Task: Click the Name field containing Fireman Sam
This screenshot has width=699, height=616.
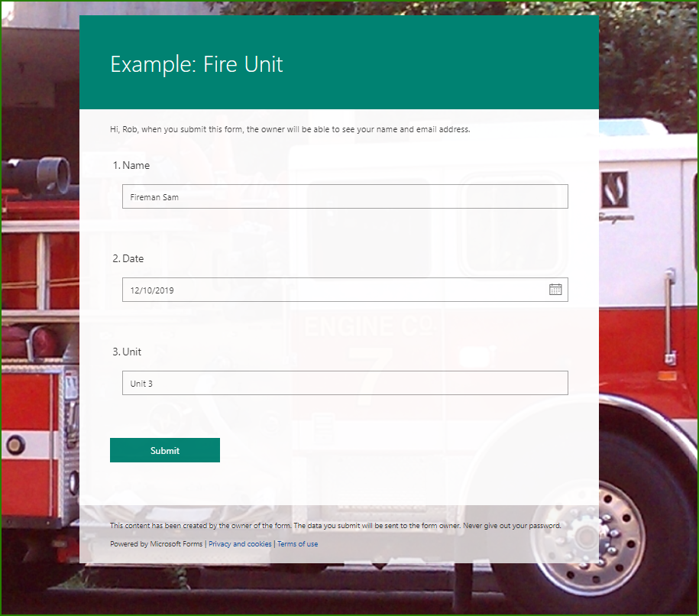Action: point(345,196)
